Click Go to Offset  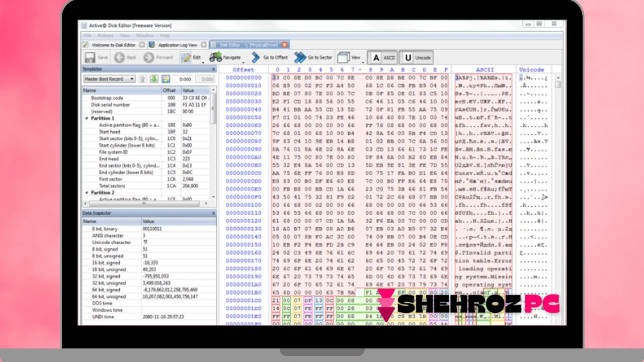[270, 57]
